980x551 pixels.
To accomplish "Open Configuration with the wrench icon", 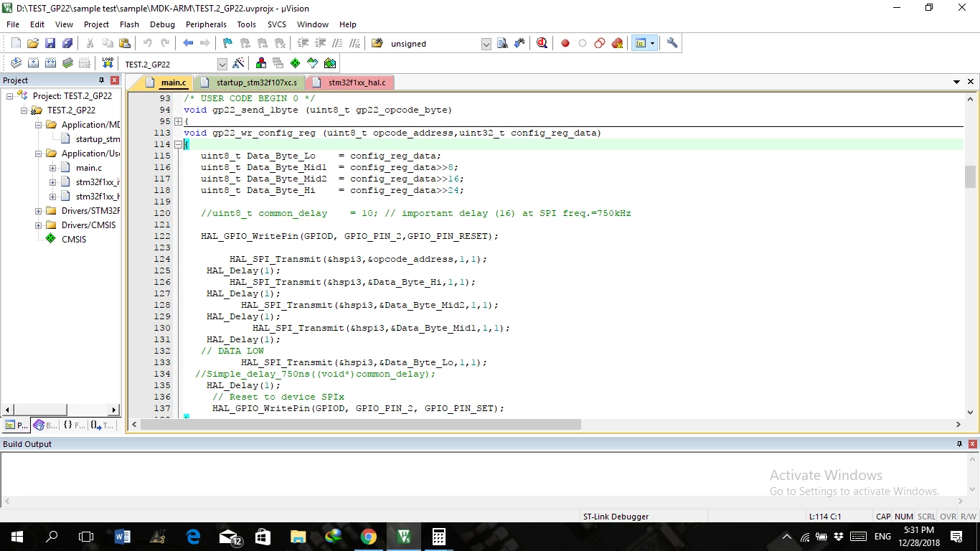I will tap(672, 43).
